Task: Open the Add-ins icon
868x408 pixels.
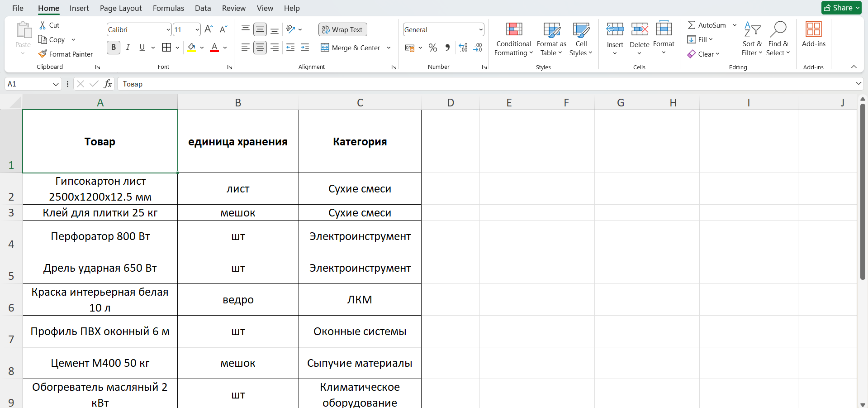Action: coord(813,29)
